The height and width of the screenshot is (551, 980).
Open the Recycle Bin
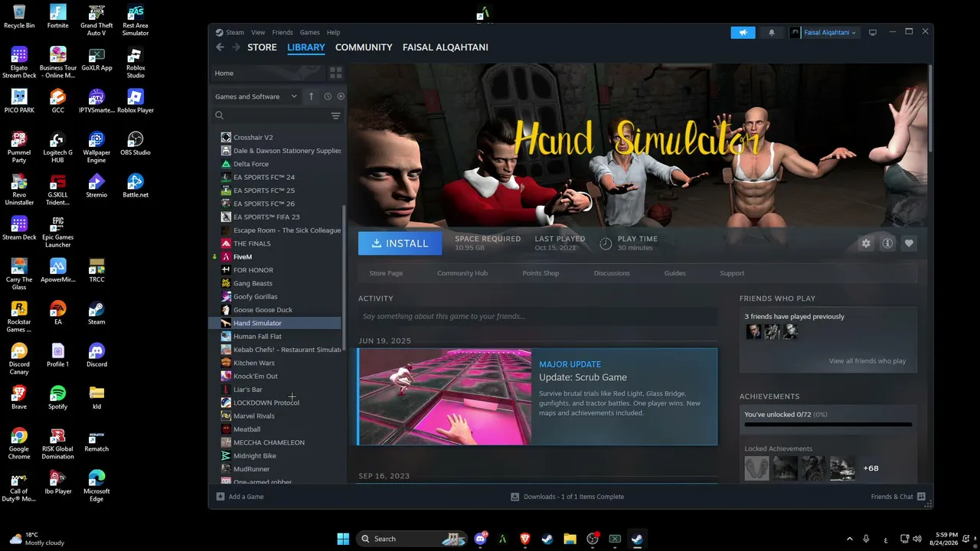click(x=19, y=16)
